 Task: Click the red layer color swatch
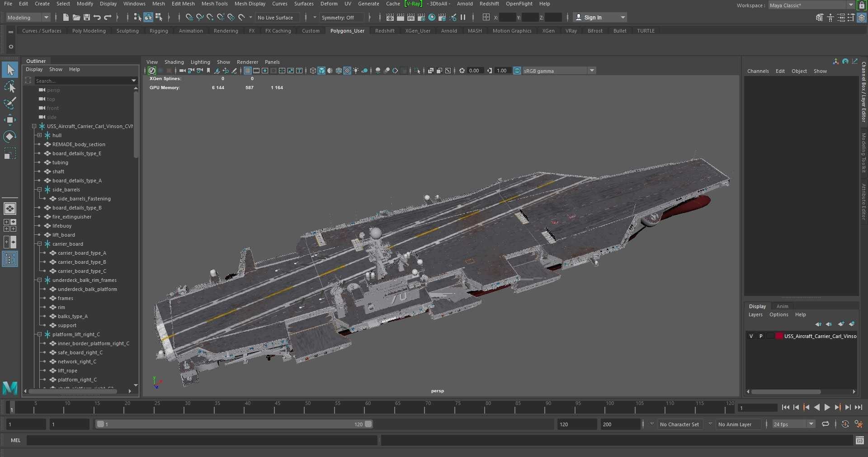(x=779, y=336)
